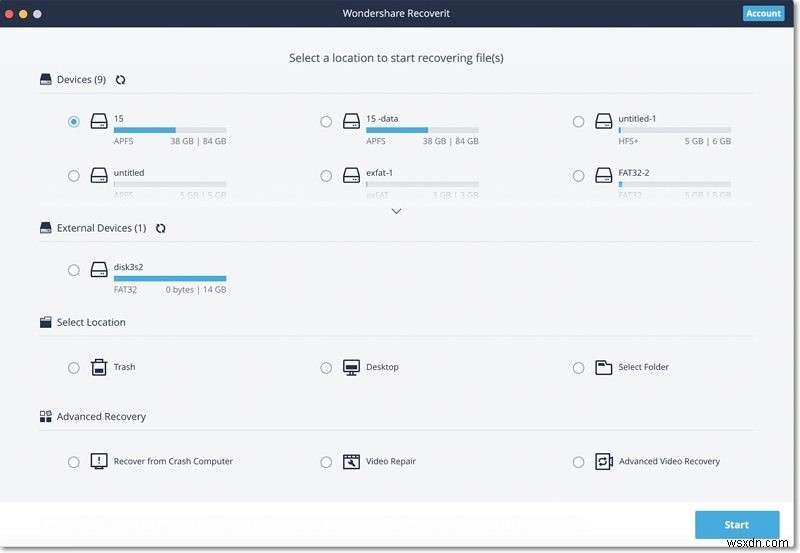Choose the Trash location radio button
800x553 pixels.
click(x=73, y=367)
